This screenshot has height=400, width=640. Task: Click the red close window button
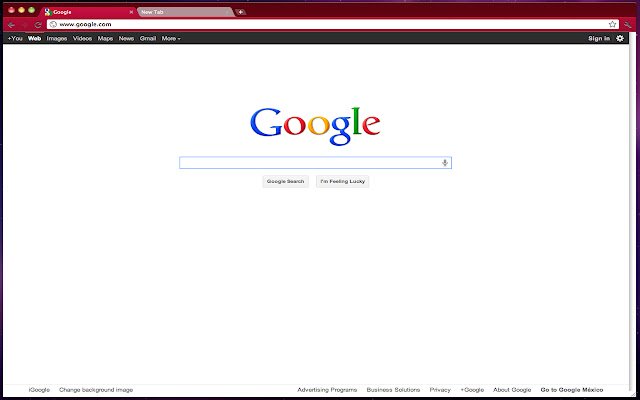pyautogui.click(x=11, y=10)
